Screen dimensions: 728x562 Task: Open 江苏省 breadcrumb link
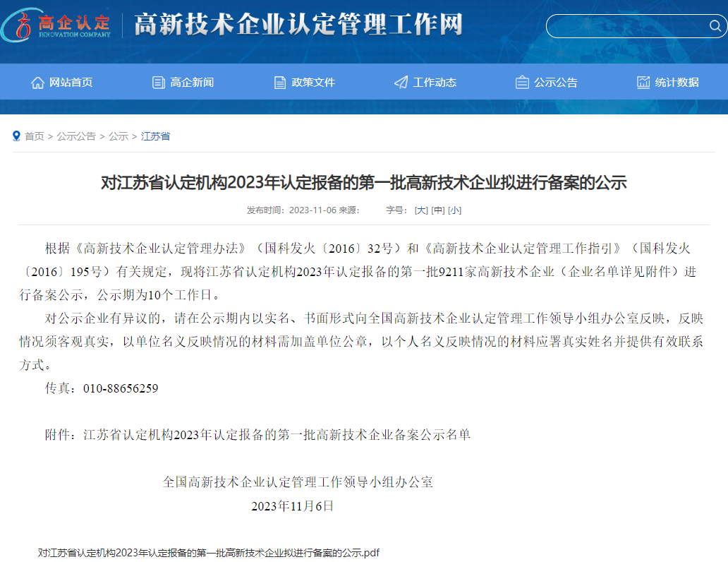click(155, 136)
